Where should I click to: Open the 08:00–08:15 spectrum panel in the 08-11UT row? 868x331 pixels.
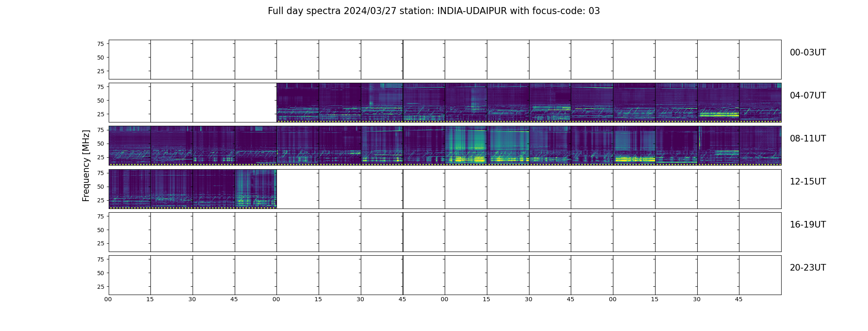tap(129, 146)
